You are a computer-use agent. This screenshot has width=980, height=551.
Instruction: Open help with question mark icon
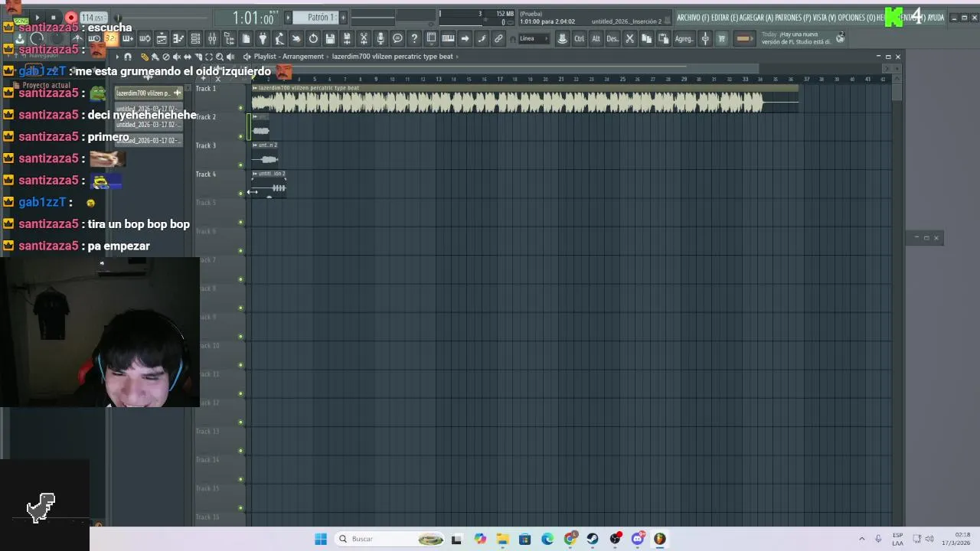(414, 38)
